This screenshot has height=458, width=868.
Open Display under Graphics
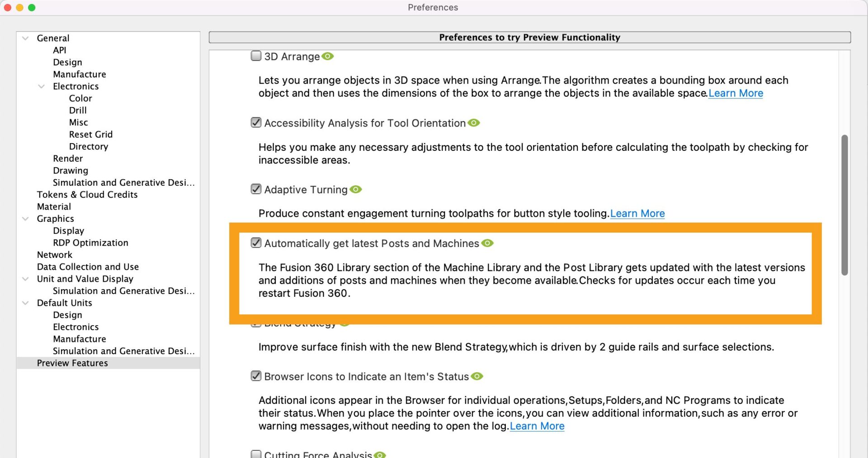(x=68, y=231)
